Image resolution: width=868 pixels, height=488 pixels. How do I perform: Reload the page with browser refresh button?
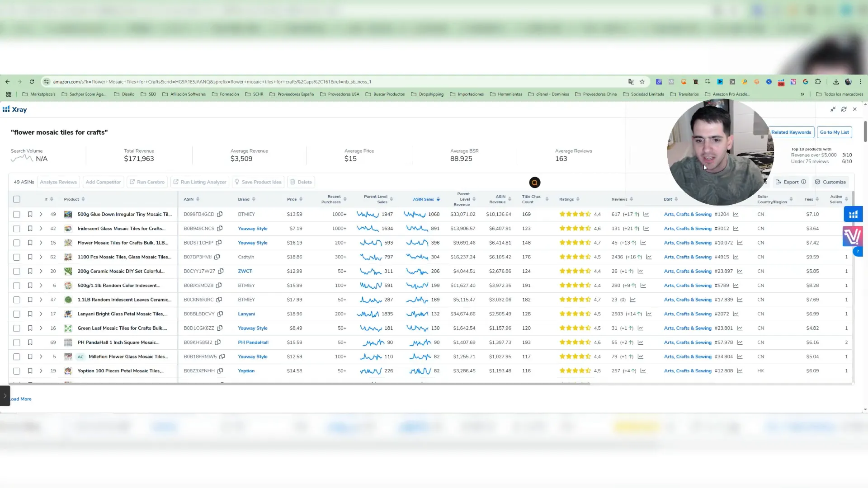click(32, 82)
